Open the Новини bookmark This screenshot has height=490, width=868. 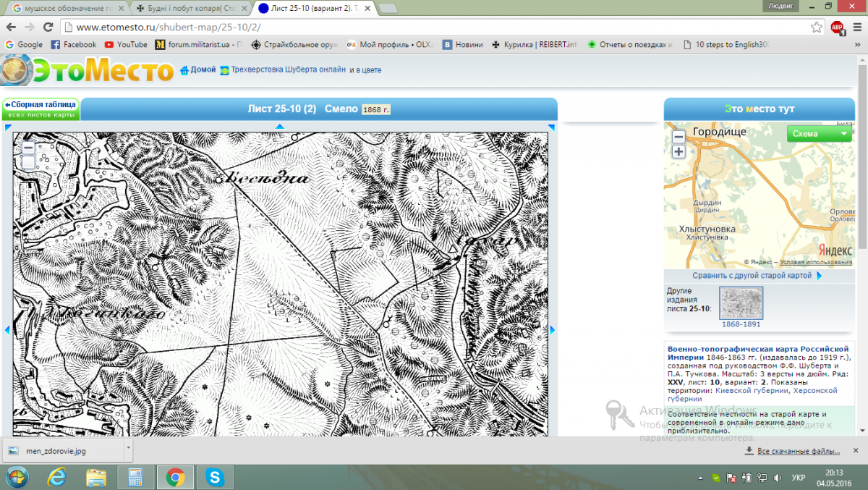click(463, 44)
